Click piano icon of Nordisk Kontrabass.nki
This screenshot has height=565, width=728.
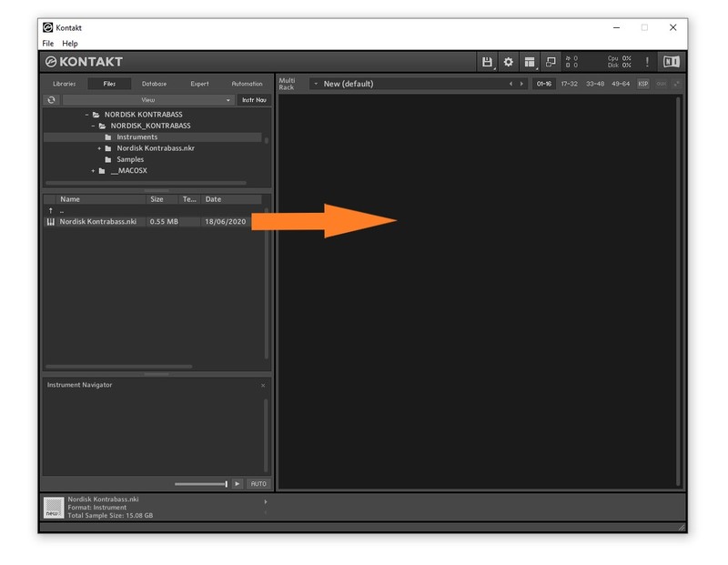click(x=51, y=222)
